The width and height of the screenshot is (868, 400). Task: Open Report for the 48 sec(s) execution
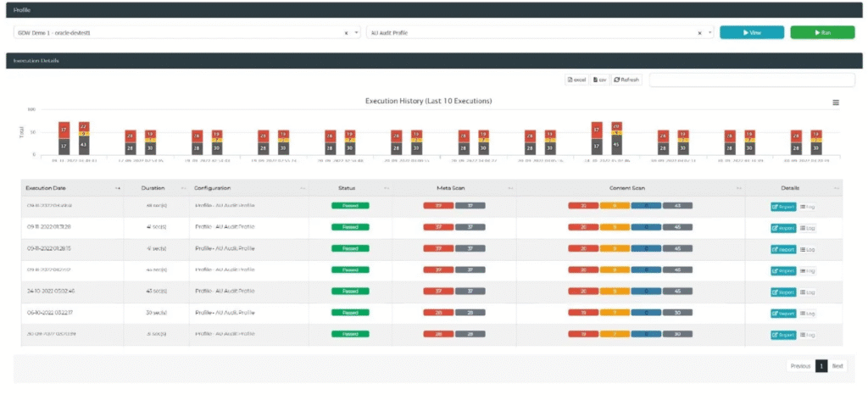pyautogui.click(x=783, y=207)
